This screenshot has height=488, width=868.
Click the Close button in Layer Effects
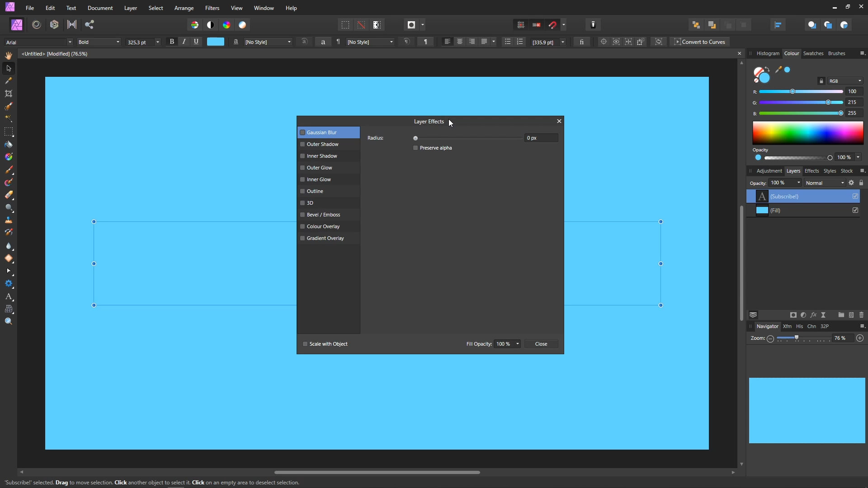(x=541, y=344)
